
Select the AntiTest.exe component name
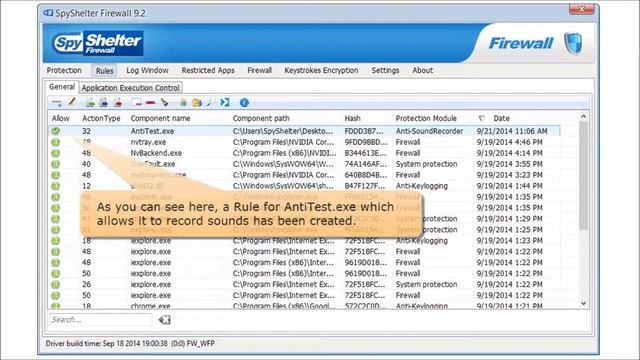[152, 131]
